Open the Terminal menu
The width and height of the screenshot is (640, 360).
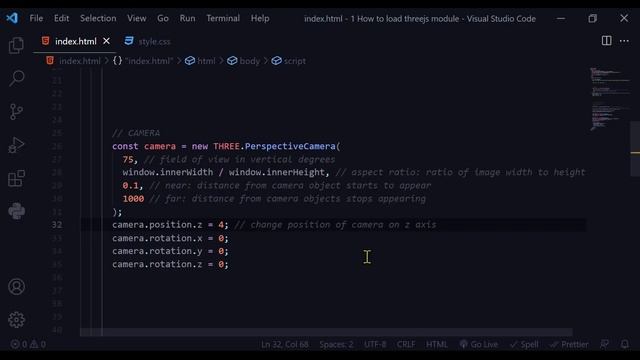pos(223,18)
